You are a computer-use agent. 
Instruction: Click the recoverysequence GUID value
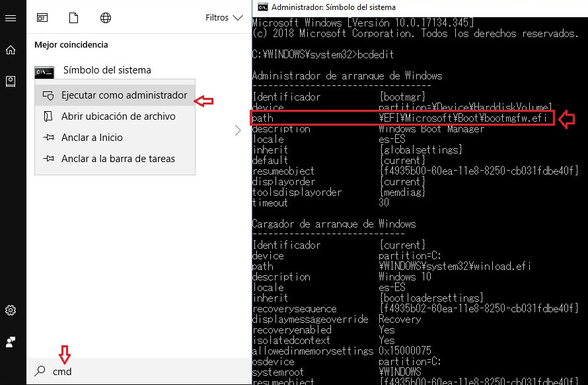click(x=479, y=308)
